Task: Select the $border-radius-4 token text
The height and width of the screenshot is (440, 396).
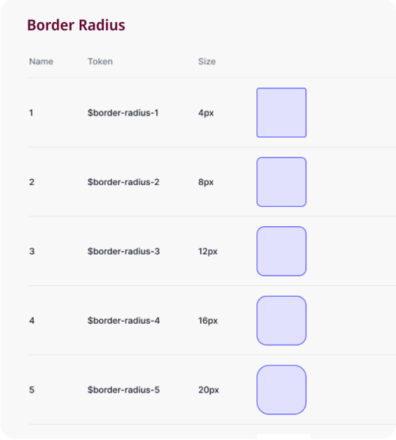Action: (124, 321)
